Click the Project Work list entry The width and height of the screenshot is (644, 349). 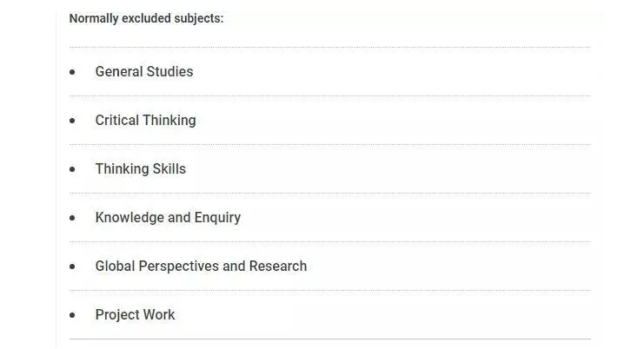(x=135, y=315)
